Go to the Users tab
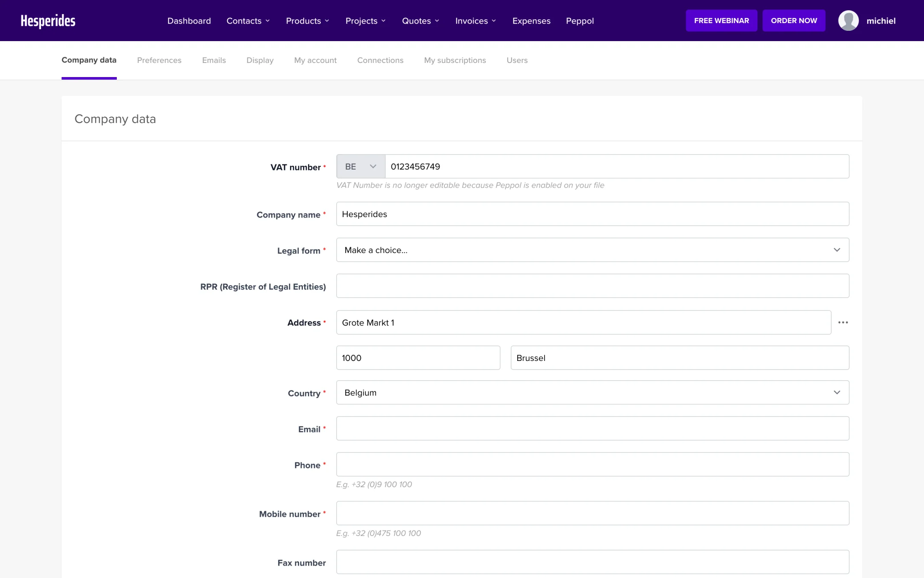 point(517,60)
